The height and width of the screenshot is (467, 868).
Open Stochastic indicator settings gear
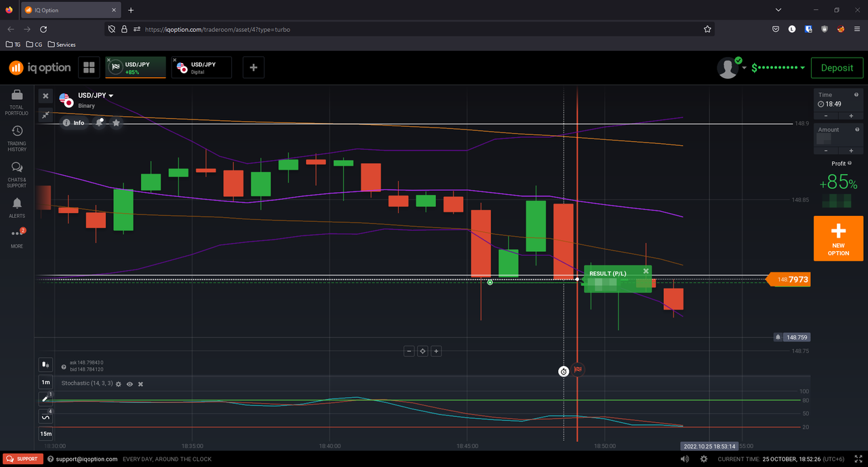118,384
